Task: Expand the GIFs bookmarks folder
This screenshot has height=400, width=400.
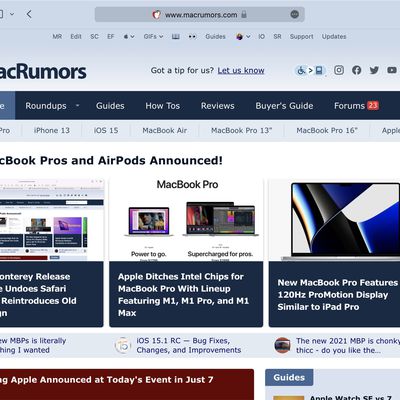Action: [x=153, y=37]
